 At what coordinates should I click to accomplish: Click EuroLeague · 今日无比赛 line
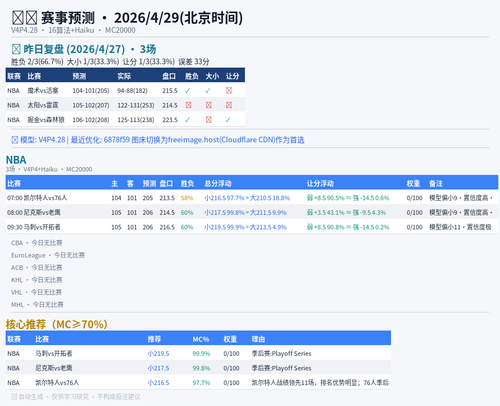pyautogui.click(x=48, y=255)
